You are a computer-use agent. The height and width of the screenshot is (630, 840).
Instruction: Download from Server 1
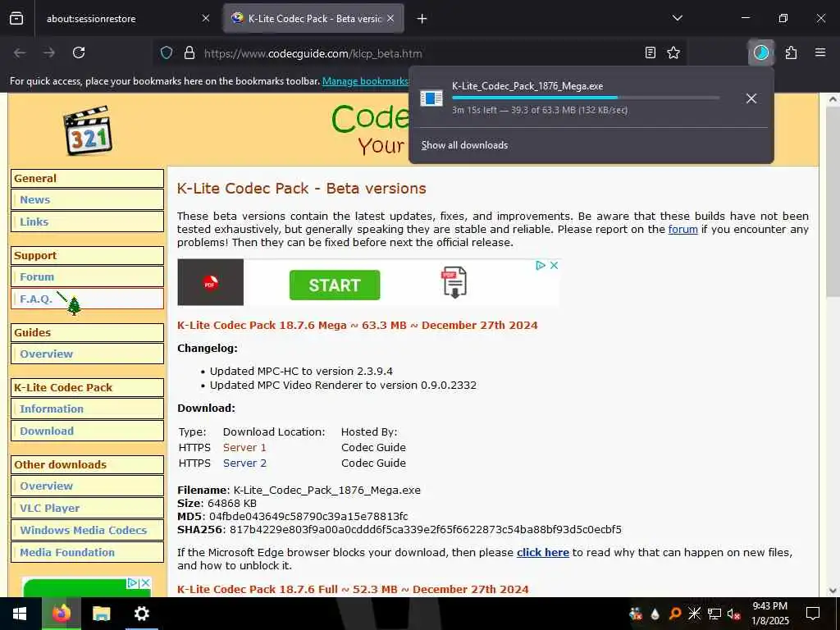pos(244,447)
